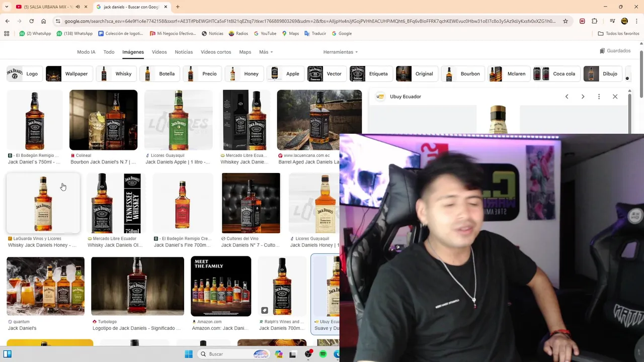Open the Jack Daniel's Fire red bottle thumbnail
This screenshot has width=644, height=362.
(183, 203)
